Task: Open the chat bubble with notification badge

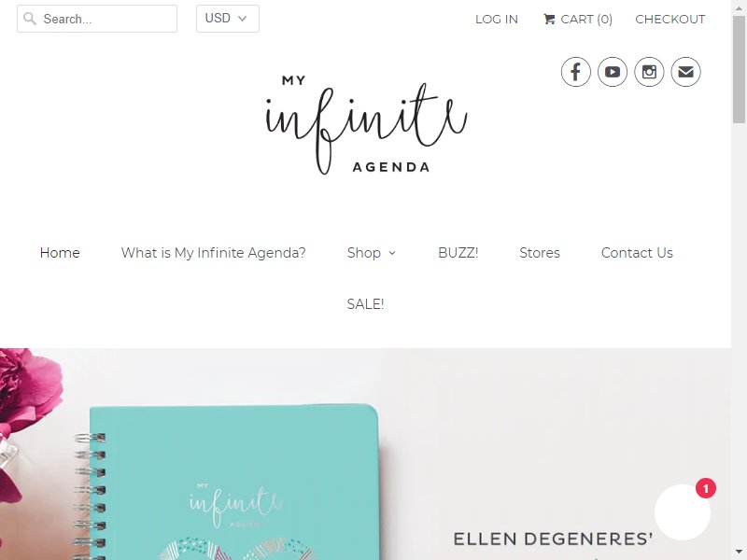Action: pos(683,511)
